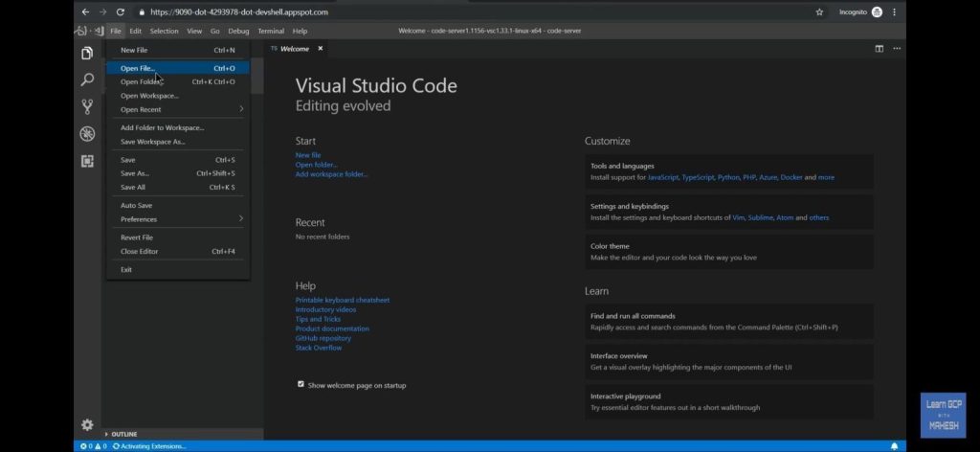This screenshot has height=452, width=980.
Task: Open the Chrome three-dot menu
Action: coord(895,11)
